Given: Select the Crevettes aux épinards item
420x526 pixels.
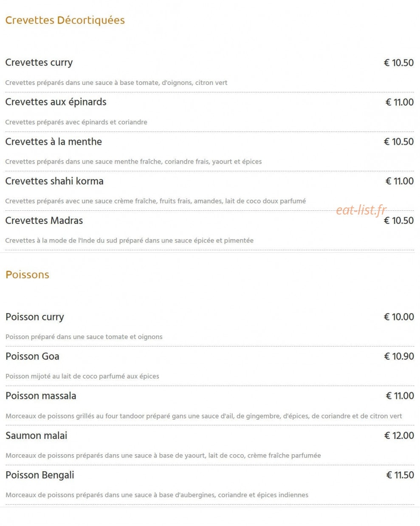Looking at the screenshot, I should point(56,102).
